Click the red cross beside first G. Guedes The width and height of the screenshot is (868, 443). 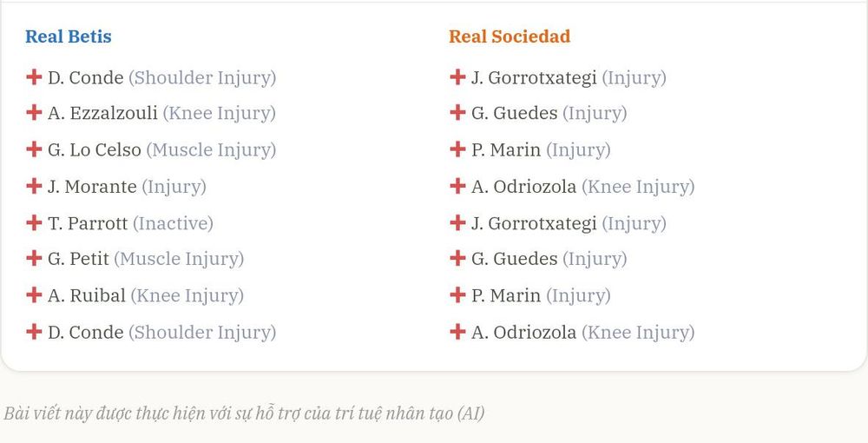click(457, 112)
